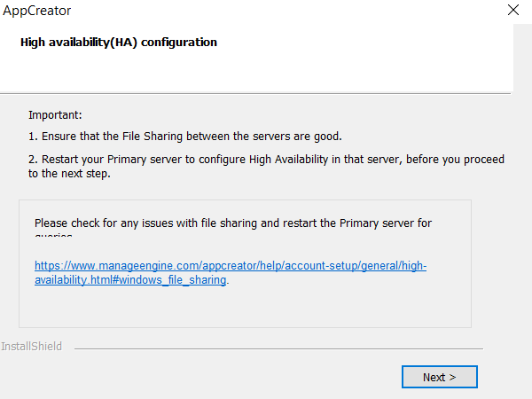Select the "Important:" label
This screenshot has height=399, width=532.
click(55, 115)
